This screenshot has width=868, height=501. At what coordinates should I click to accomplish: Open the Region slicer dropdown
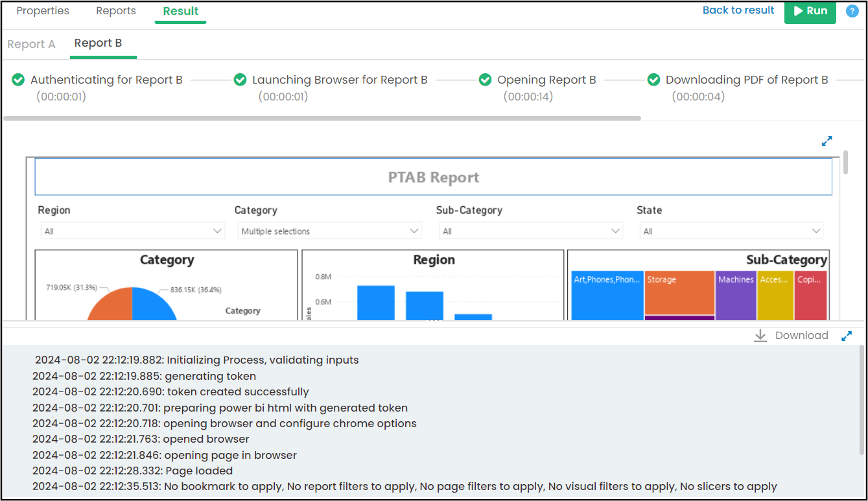pos(133,231)
